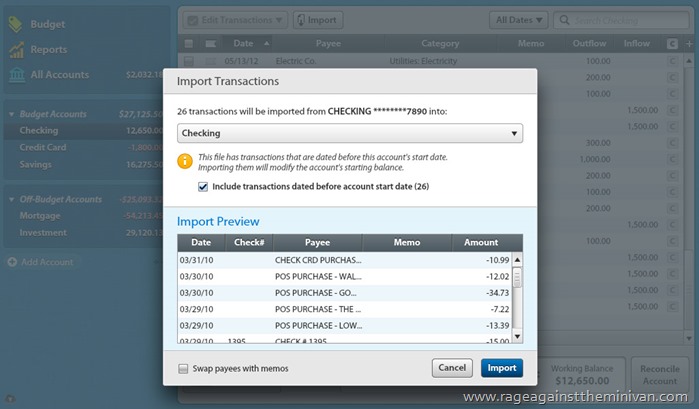Viewport: 699px width, 409px height.
Task: Click the register scrollbar up arrow
Action: pos(689,61)
